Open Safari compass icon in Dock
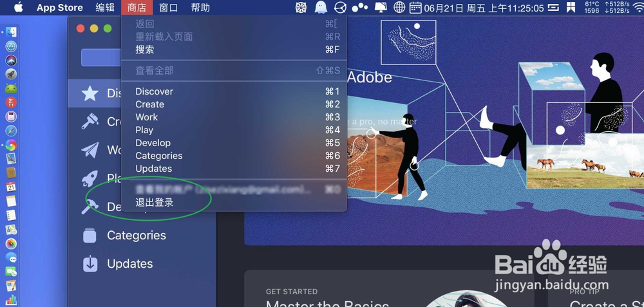644x307 pixels. pos(11,131)
